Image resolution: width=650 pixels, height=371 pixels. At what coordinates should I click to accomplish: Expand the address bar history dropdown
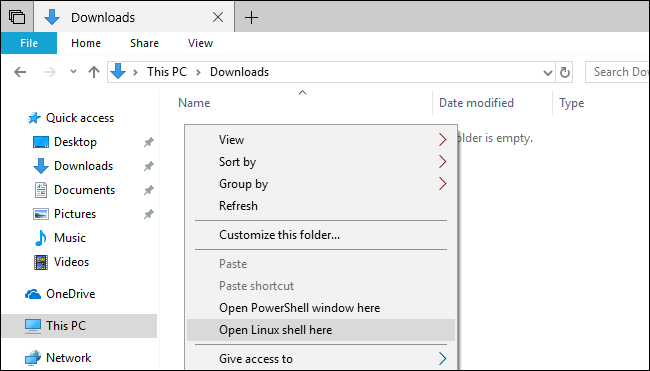548,73
